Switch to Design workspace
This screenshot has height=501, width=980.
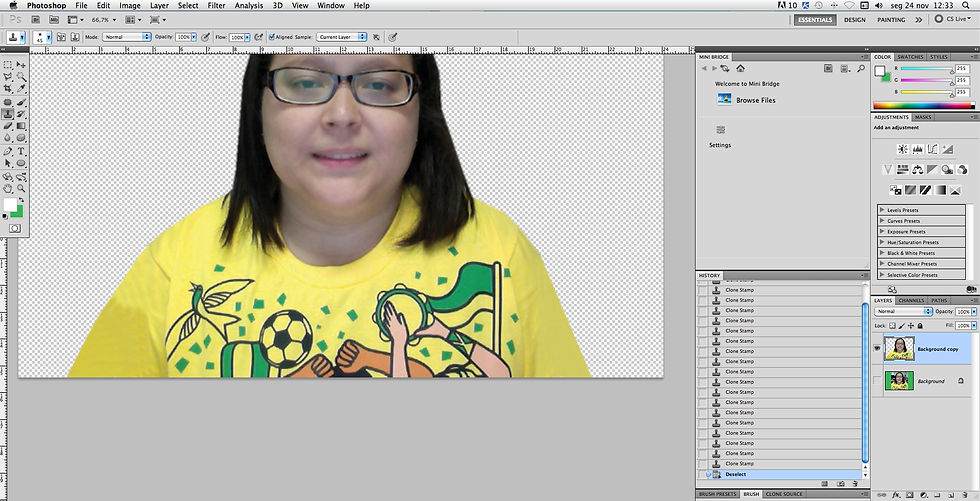[x=854, y=20]
